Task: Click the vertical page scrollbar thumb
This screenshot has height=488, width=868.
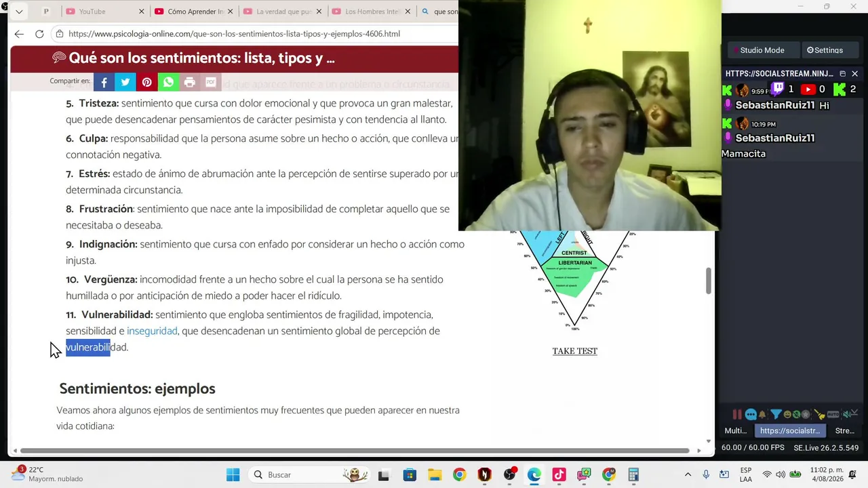Action: coord(709,281)
